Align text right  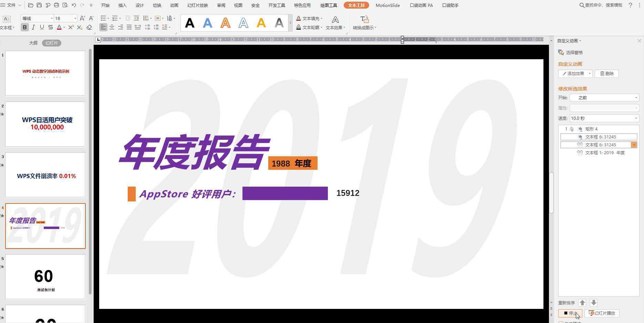click(x=120, y=27)
